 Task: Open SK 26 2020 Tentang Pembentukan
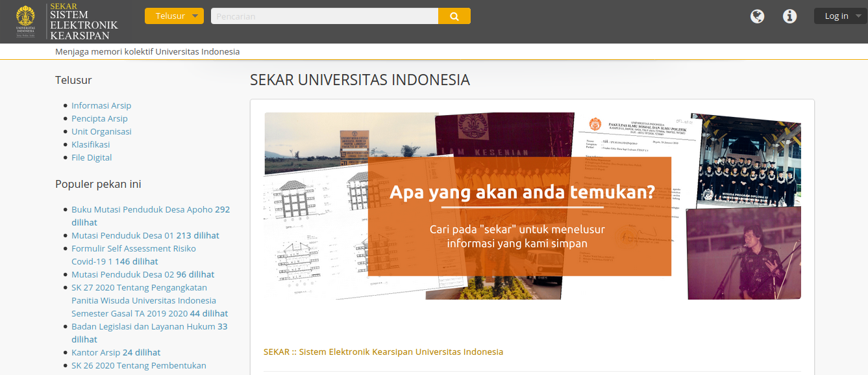138,365
